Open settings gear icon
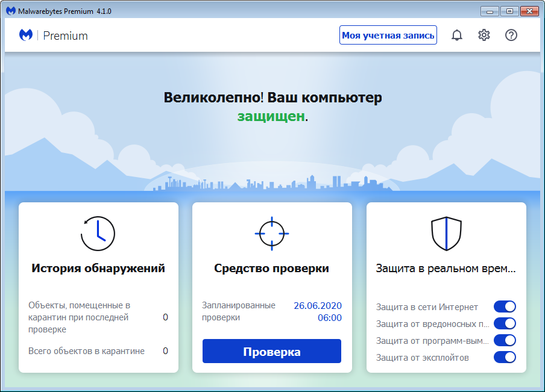This screenshot has width=545, height=392. pos(484,36)
